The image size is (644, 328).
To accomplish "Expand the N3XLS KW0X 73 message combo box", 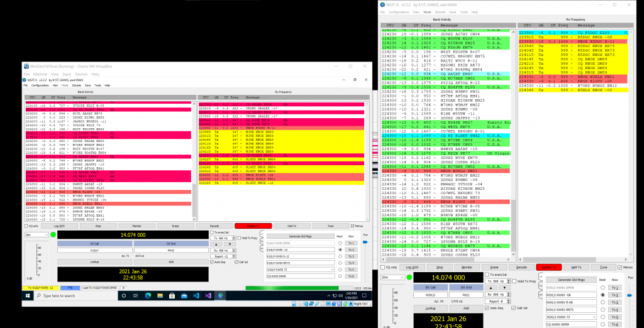I will tap(594, 317).
